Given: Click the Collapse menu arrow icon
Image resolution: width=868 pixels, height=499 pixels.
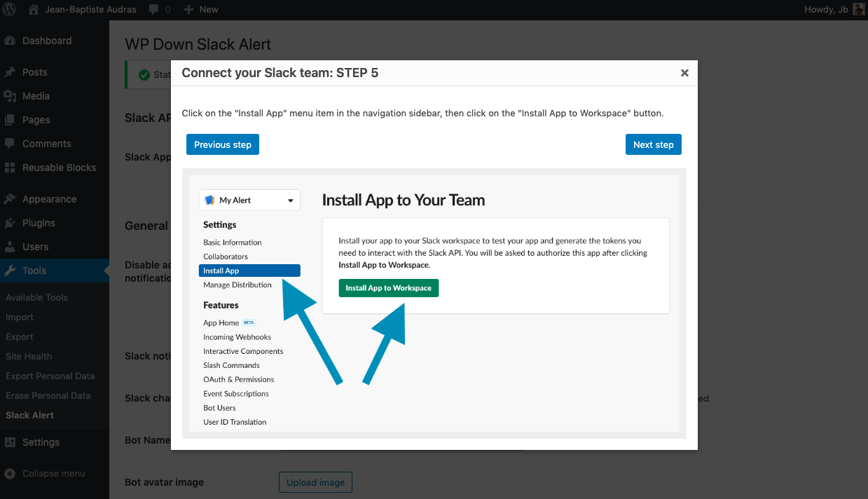Looking at the screenshot, I should click(10, 473).
